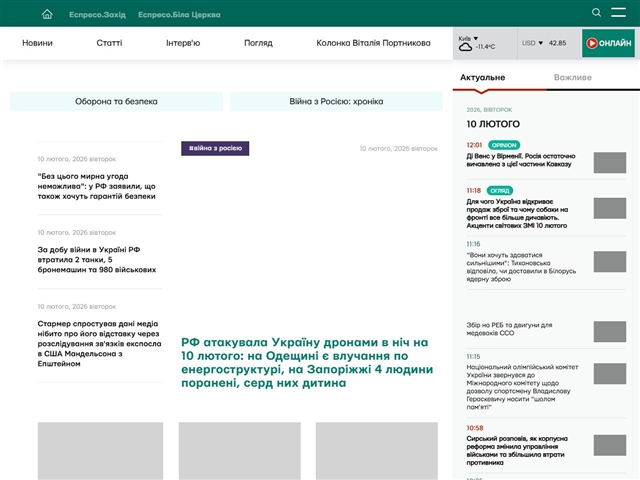Click the Оборона та безпека button
The height and width of the screenshot is (480, 640).
[x=115, y=101]
